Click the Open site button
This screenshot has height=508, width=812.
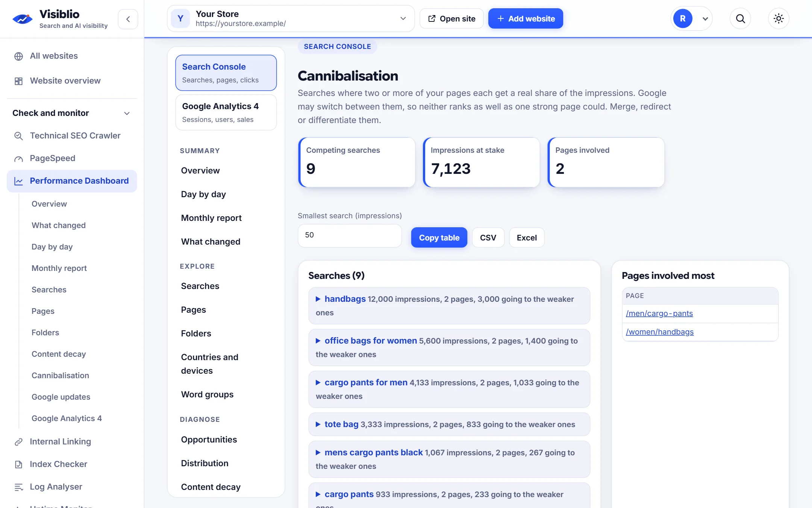[x=451, y=18]
